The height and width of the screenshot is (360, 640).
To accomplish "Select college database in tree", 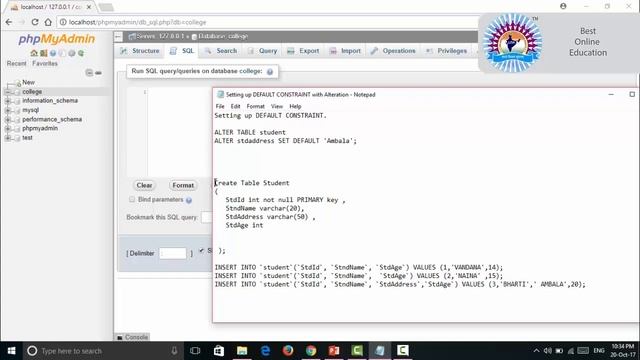I will (x=32, y=92).
